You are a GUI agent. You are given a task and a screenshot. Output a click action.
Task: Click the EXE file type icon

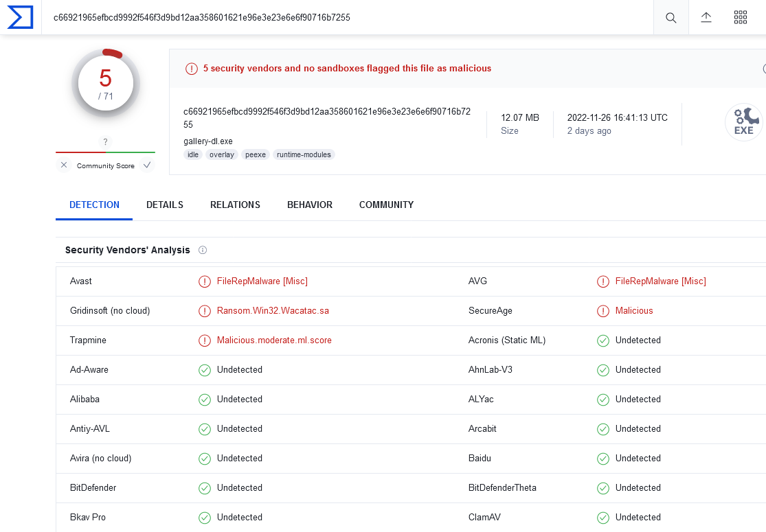click(x=743, y=122)
